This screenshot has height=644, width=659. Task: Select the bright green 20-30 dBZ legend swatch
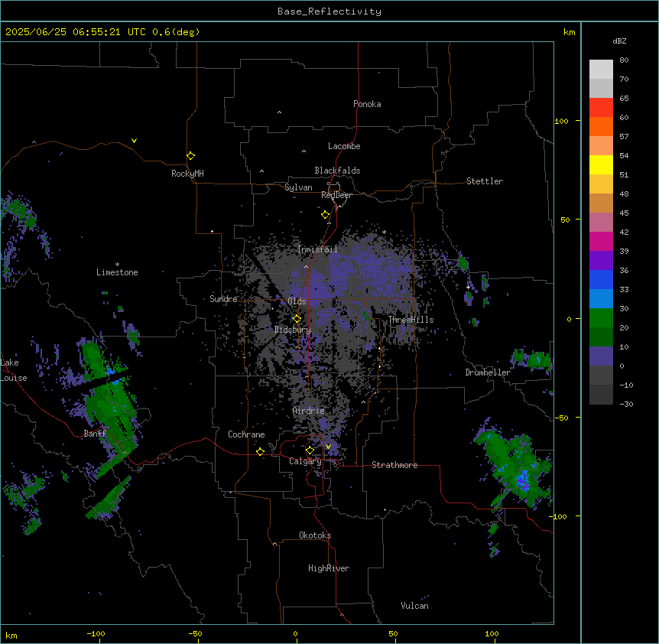(x=601, y=318)
